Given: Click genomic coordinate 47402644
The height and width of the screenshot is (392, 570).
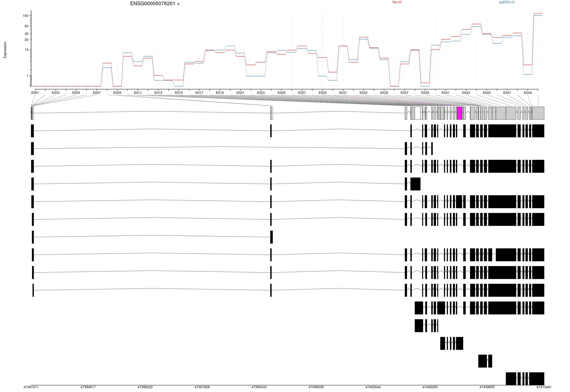Looking at the screenshot, I should click(373, 387).
